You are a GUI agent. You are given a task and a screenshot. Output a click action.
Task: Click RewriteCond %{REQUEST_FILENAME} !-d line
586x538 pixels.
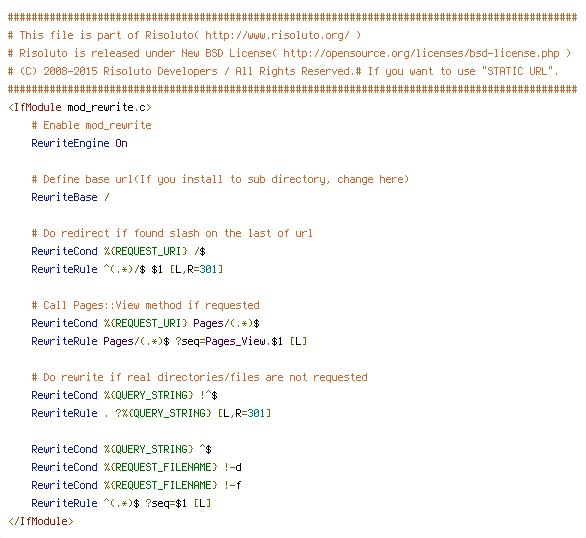(136, 467)
